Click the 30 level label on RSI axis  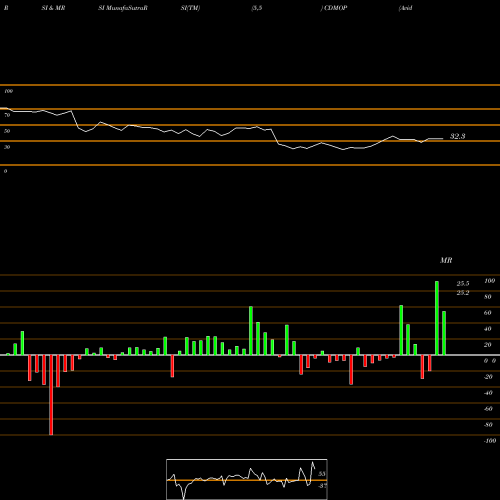point(7,147)
